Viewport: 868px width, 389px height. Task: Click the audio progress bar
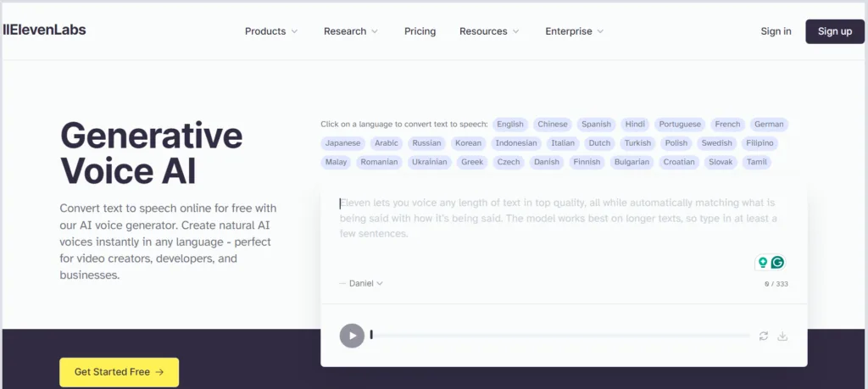pyautogui.click(x=560, y=336)
